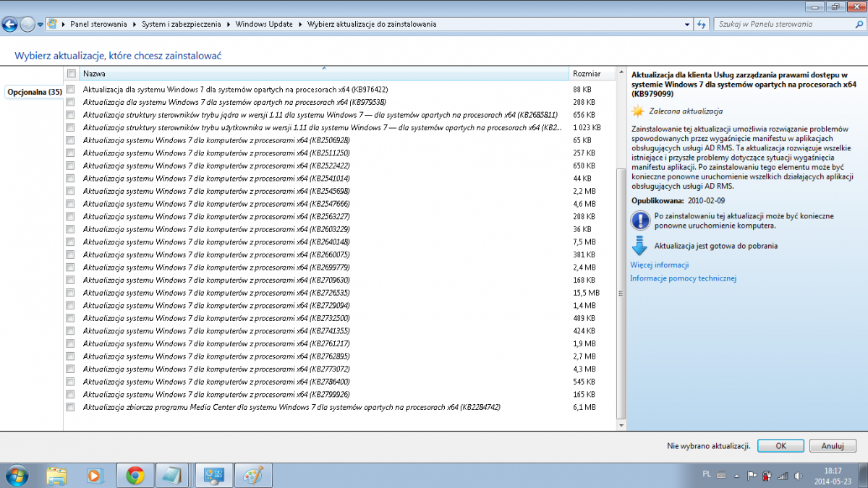
Task: Tick checkbox for KB2685811 kernel-mode driver update
Action: click(70, 114)
